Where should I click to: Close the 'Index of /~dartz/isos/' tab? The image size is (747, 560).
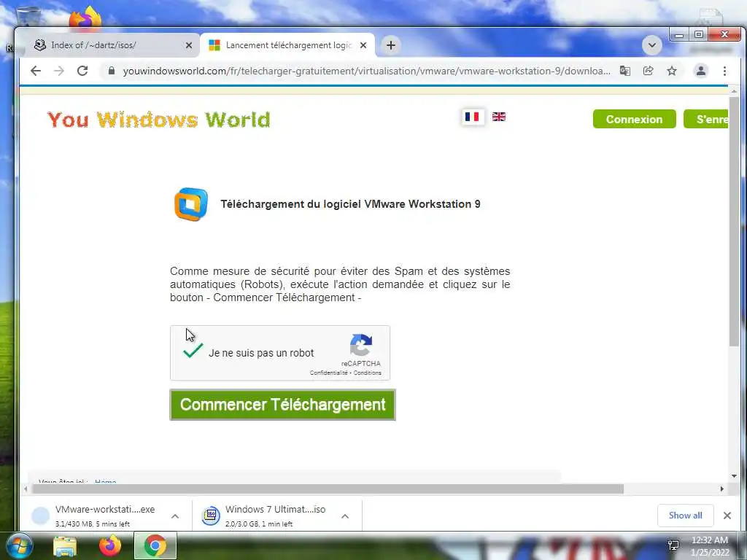(189, 45)
